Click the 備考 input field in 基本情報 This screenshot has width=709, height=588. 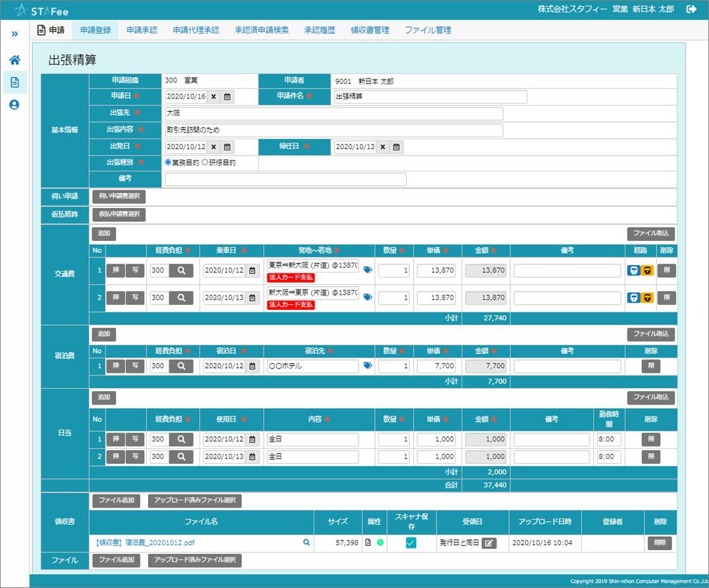click(285, 180)
